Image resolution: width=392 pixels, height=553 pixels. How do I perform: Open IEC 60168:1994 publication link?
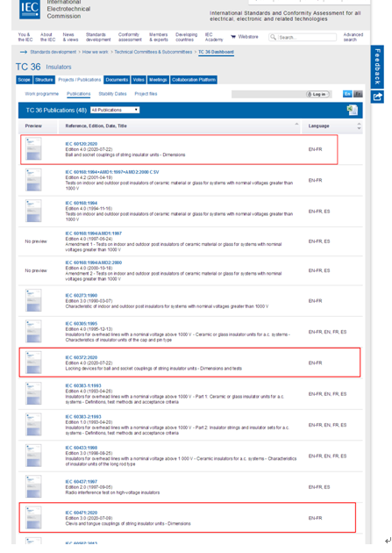coord(82,203)
